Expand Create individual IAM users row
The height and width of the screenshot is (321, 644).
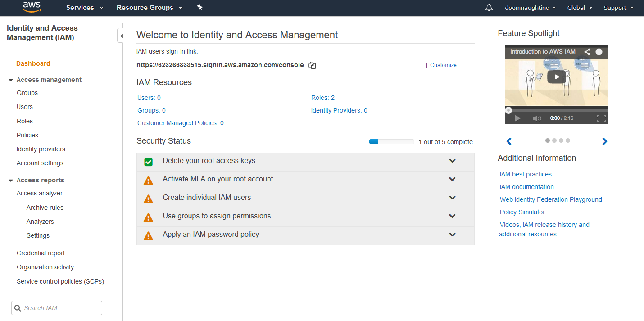pos(453,198)
